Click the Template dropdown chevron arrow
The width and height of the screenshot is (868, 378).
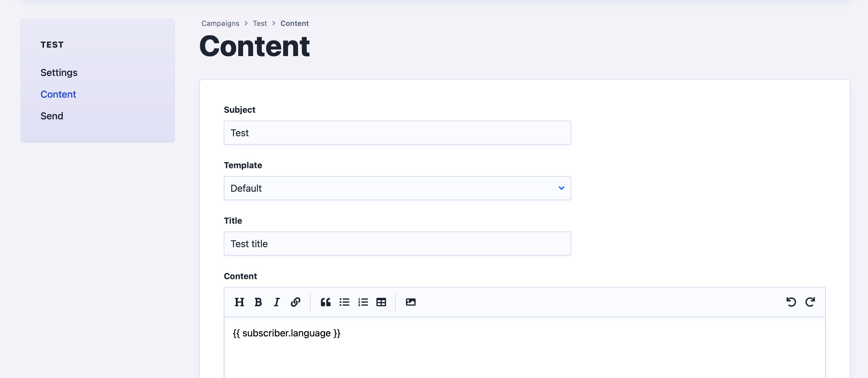click(561, 188)
